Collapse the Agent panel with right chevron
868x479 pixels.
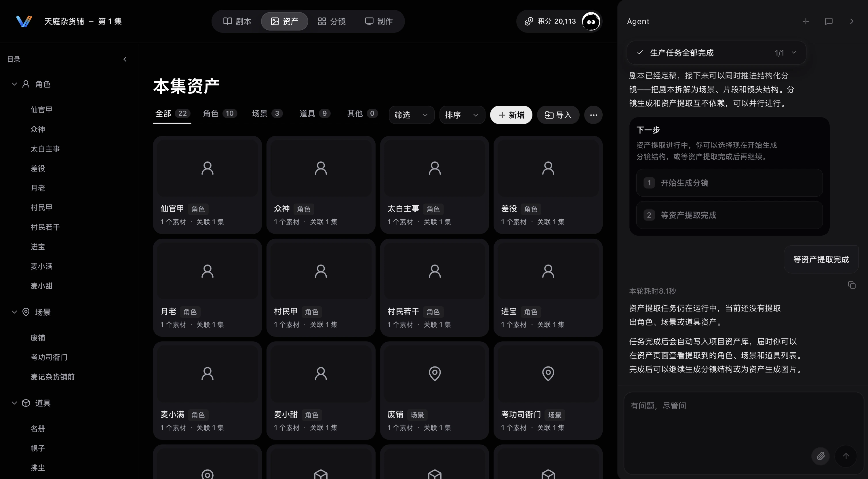click(852, 21)
